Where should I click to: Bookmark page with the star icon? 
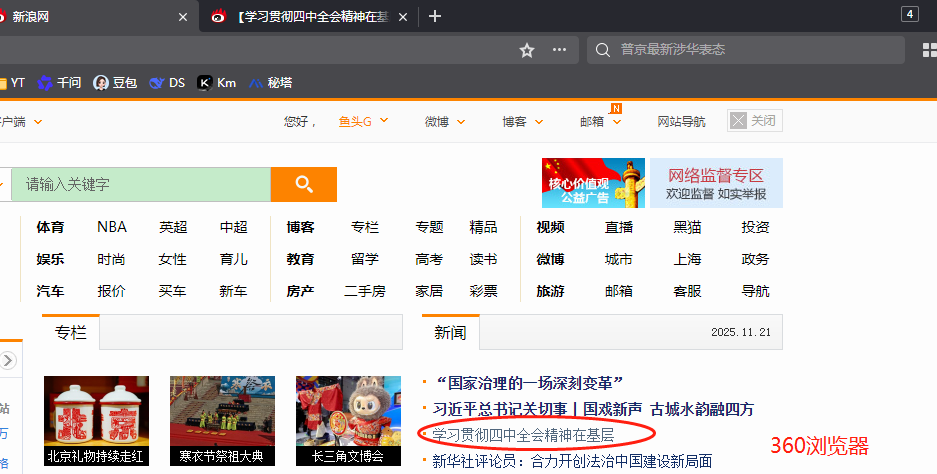tap(526, 50)
